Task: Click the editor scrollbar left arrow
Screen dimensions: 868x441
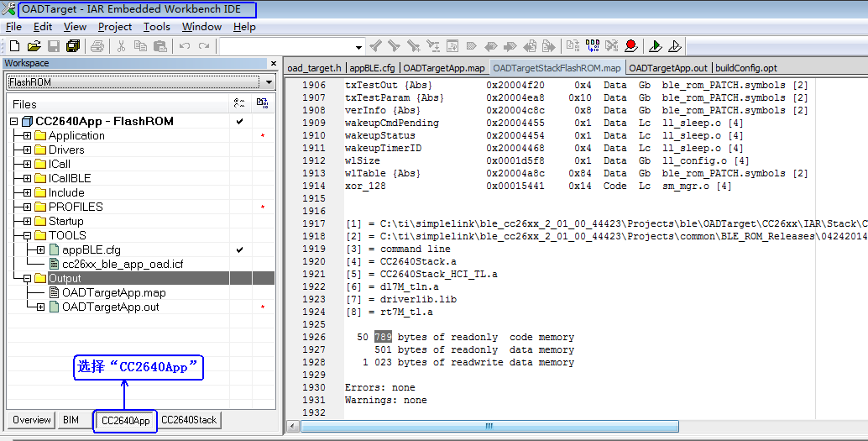Action: 293,426
